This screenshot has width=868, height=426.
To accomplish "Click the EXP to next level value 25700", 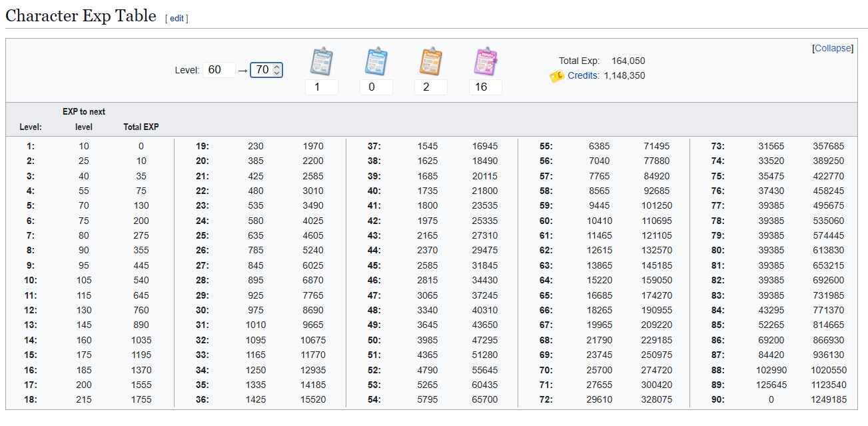I will click(600, 370).
